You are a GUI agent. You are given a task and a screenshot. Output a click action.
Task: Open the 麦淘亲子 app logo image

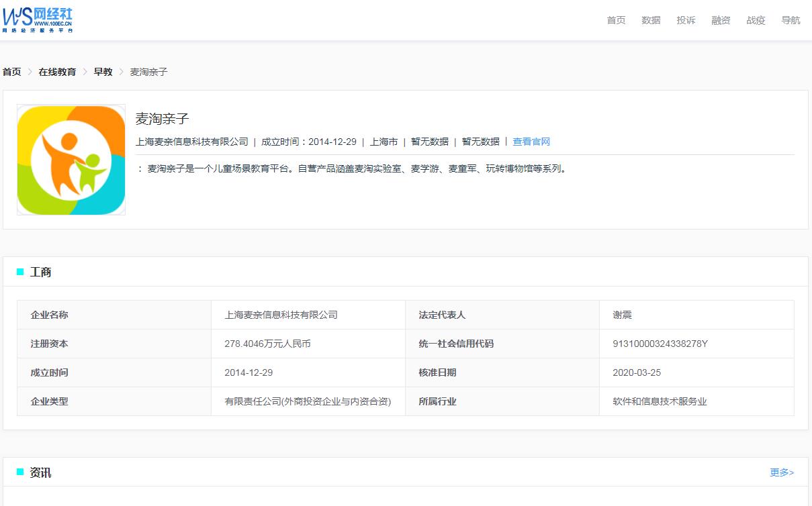pos(71,160)
